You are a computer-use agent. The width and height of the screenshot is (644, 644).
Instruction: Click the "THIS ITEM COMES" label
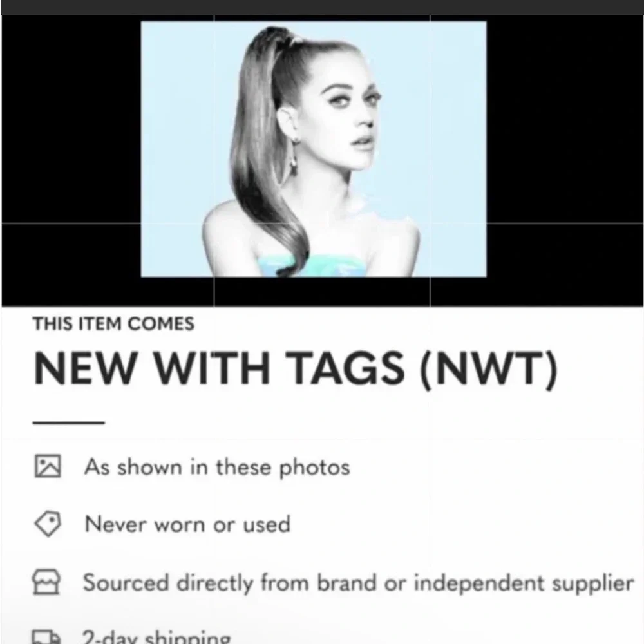click(x=113, y=324)
